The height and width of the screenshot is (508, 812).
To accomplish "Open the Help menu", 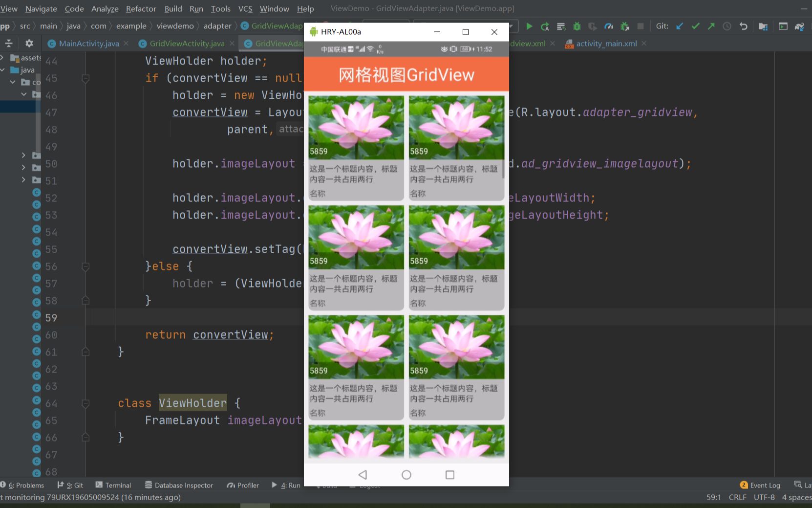I will [305, 9].
